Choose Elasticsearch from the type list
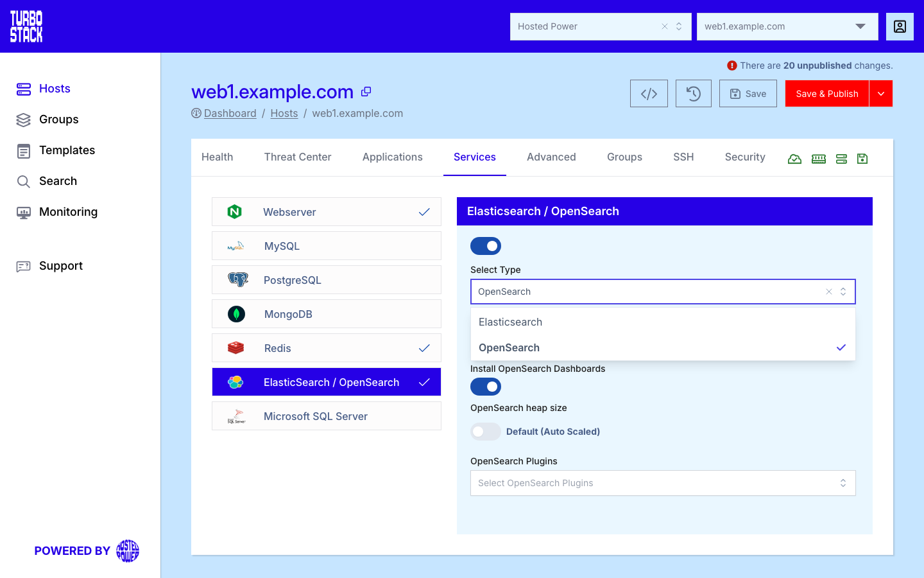 click(x=663, y=322)
